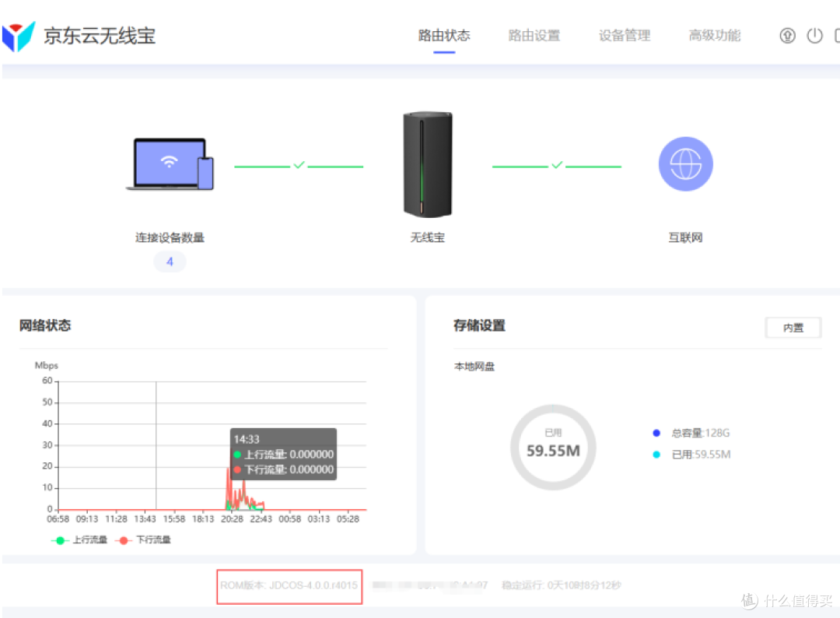Click the 无线宝 router image
The height and width of the screenshot is (618, 840).
[x=428, y=164]
